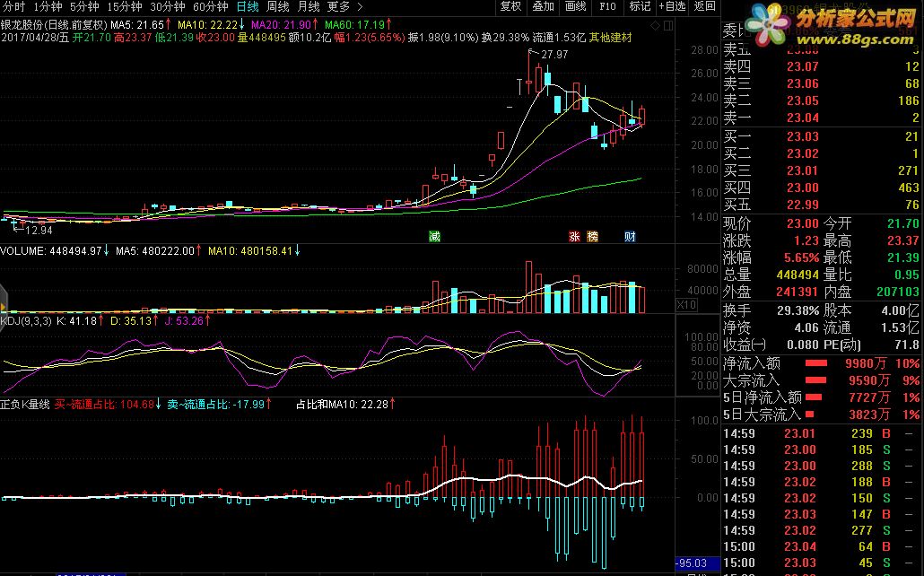This screenshot has height=576, width=924.
Task: Select the 周线 weekly chart tab
Action: [x=277, y=7]
